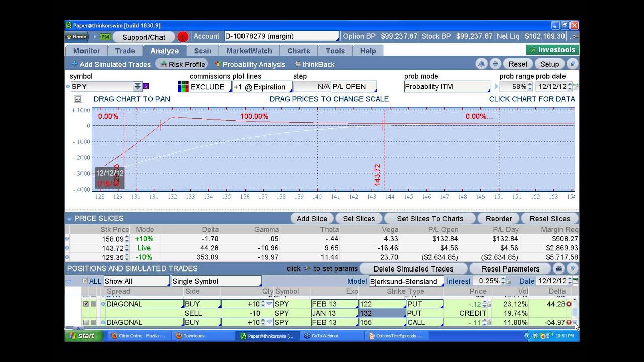Open the Add Simulated Trades sub-tab
The height and width of the screenshot is (362, 644).
(x=111, y=64)
